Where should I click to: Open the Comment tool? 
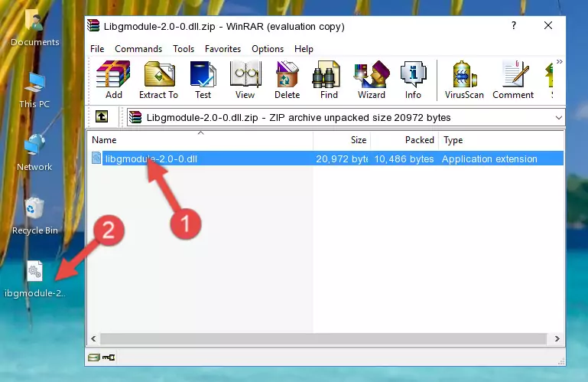tap(513, 80)
